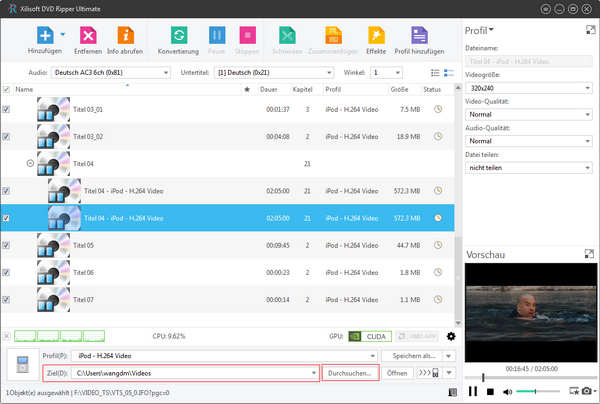Uncheck the Titel 07 checkbox
Screen dimensions: 600x404
(x=6, y=300)
